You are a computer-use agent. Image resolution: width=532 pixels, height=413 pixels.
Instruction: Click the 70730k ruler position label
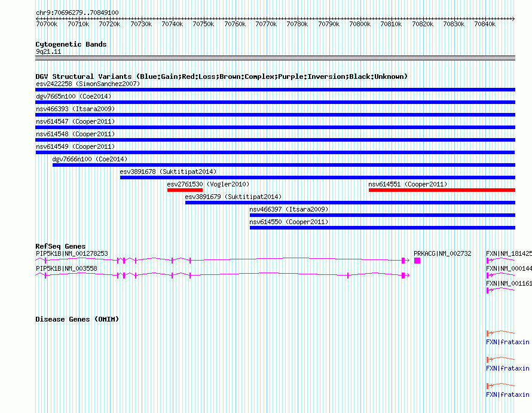point(141,24)
